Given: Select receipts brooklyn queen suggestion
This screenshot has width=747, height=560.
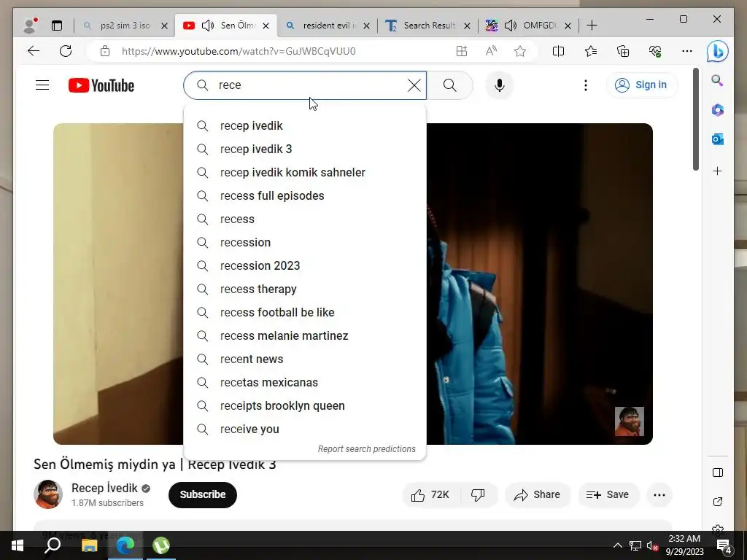Looking at the screenshot, I should pyautogui.click(x=305, y=405).
